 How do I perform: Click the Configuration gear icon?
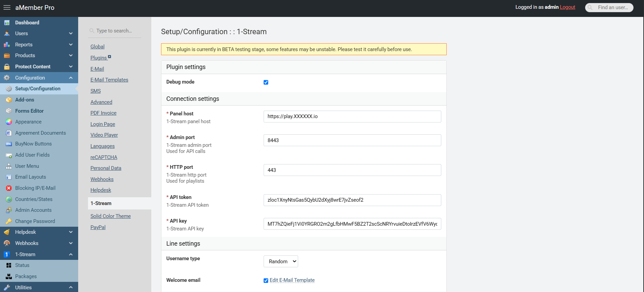[7, 78]
